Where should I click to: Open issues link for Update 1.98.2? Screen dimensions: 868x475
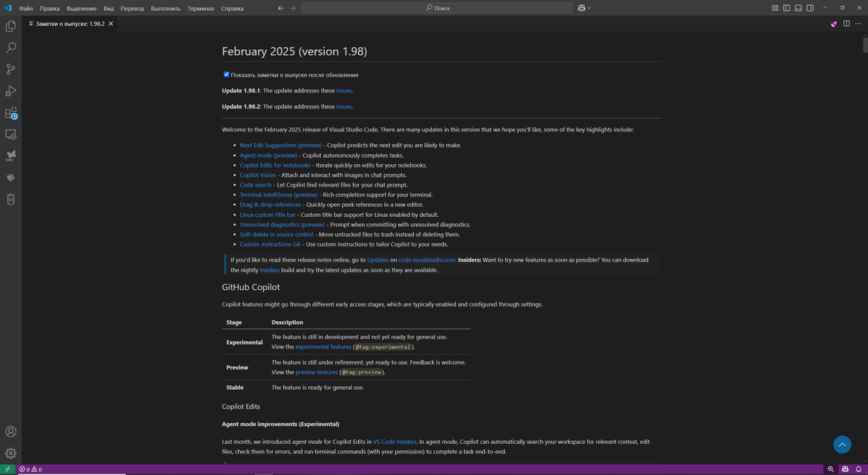click(344, 106)
